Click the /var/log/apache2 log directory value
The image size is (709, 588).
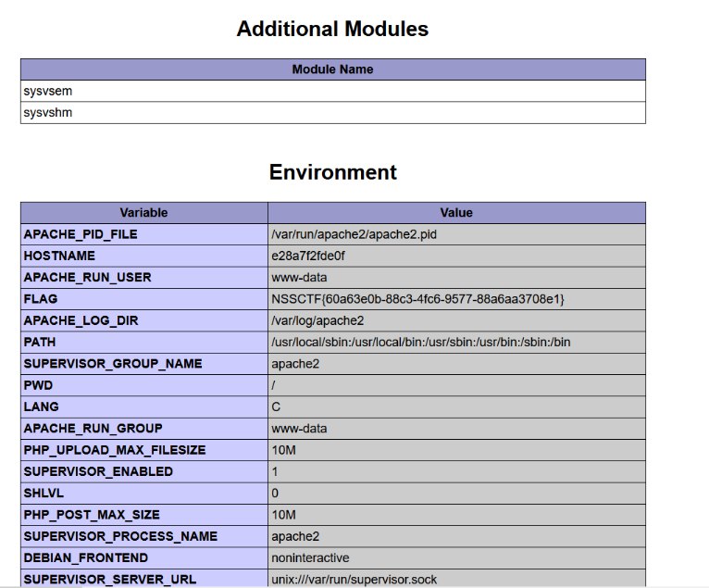(x=317, y=320)
